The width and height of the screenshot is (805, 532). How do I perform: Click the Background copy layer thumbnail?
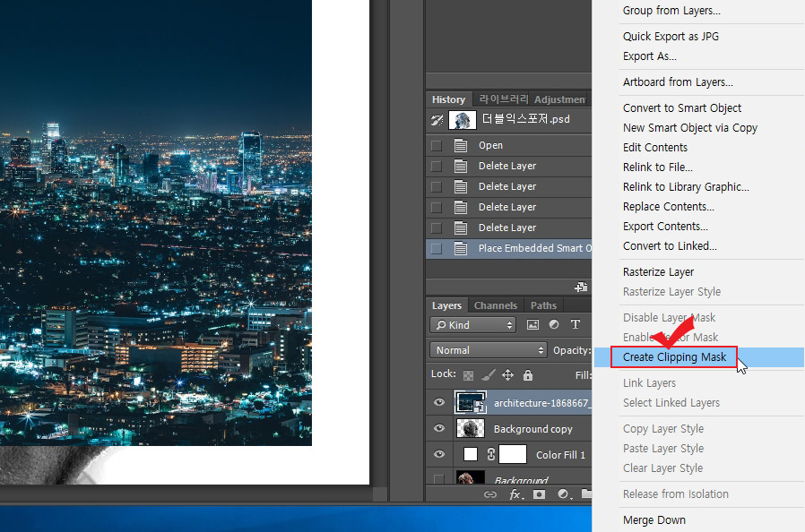(471, 428)
